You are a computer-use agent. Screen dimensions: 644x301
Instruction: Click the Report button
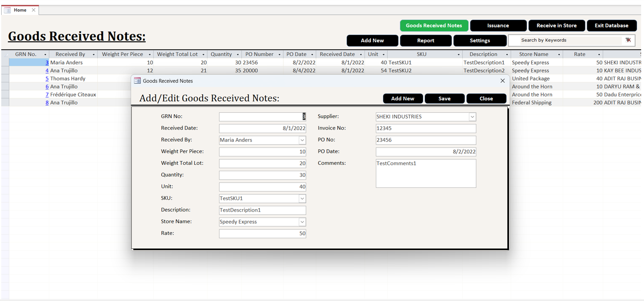click(425, 41)
